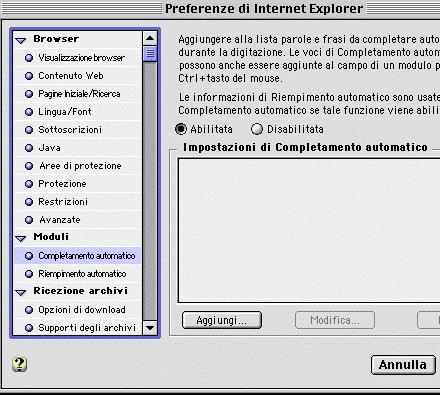Click the bullet icon beside Sottoscrizioni

coord(29,130)
